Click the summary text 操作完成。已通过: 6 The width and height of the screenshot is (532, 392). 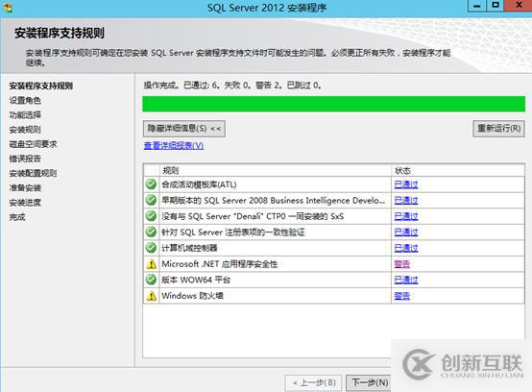click(x=181, y=86)
